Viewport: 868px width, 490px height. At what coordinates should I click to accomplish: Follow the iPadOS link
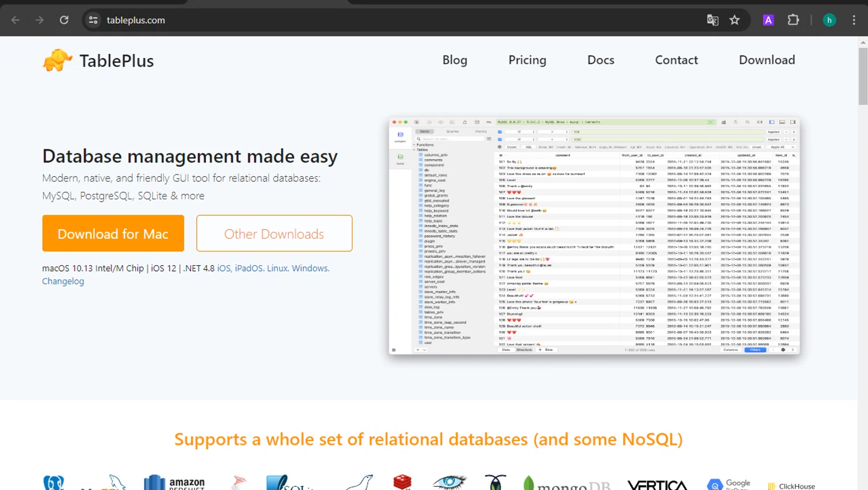pos(249,268)
